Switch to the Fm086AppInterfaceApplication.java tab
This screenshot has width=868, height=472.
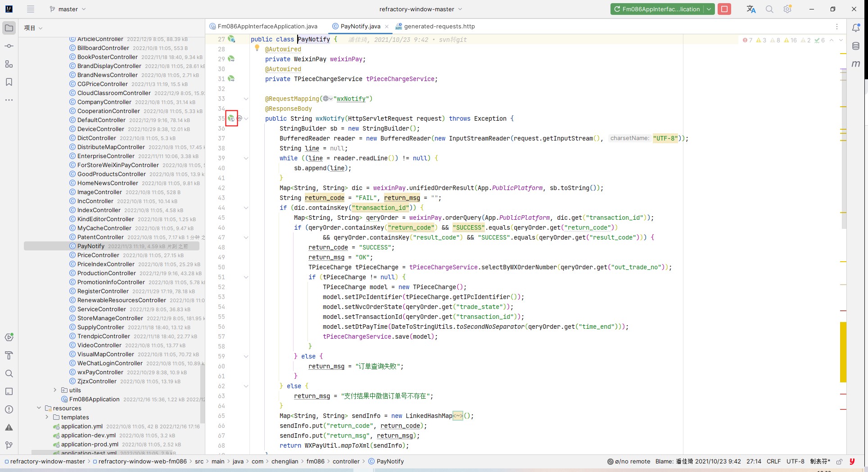[263, 27]
